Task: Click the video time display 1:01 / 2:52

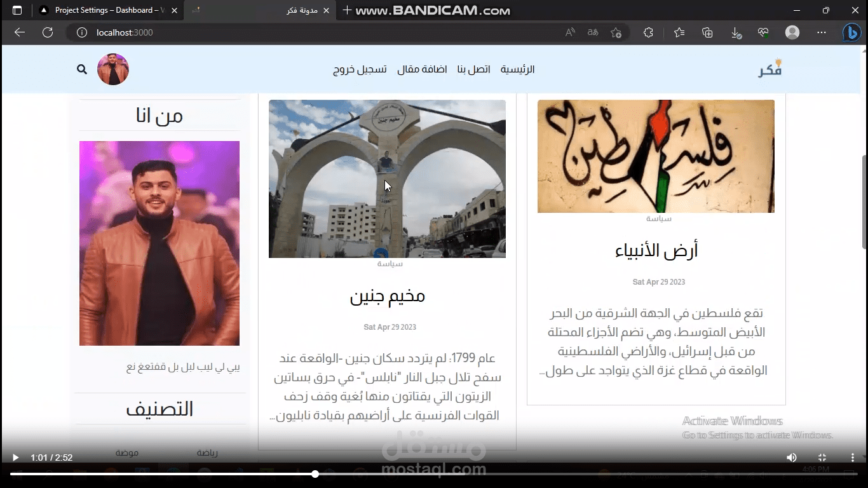Action: coord(51,457)
